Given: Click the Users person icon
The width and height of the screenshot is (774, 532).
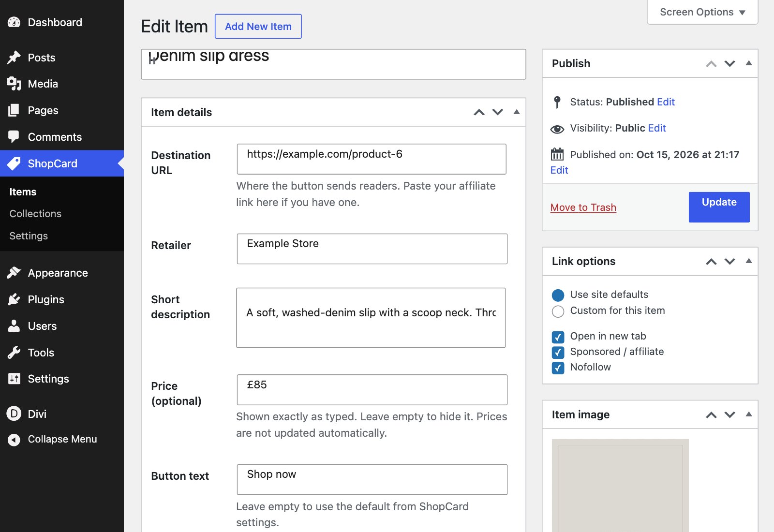Looking at the screenshot, I should coord(14,326).
